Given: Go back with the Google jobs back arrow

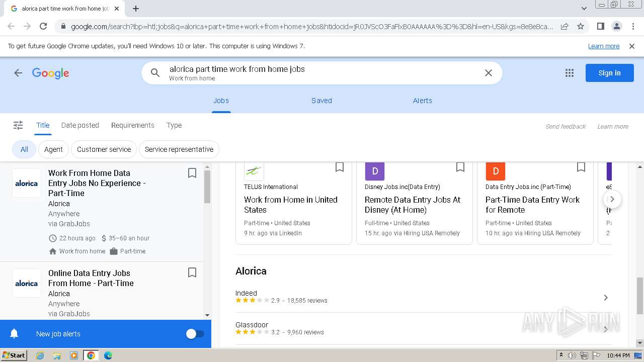Looking at the screenshot, I should [x=18, y=73].
